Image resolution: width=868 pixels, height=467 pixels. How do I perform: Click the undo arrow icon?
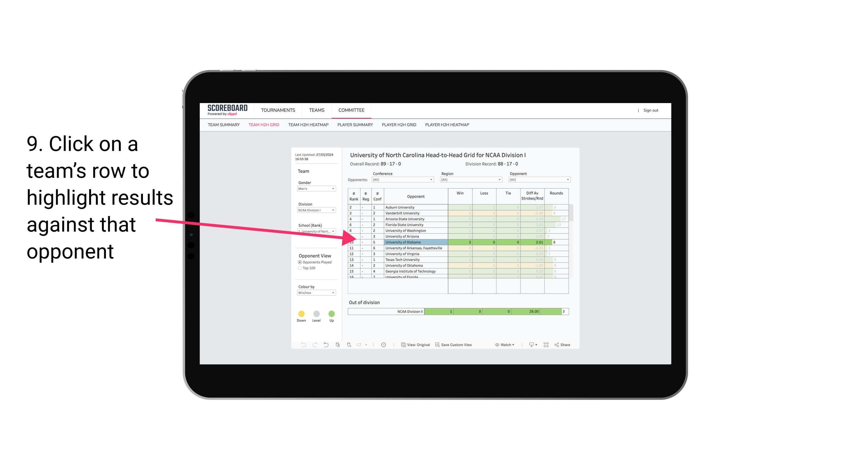[x=301, y=346]
